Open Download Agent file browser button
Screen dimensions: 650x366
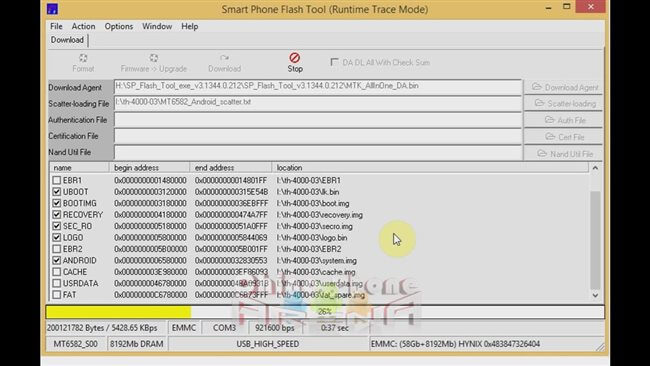564,87
